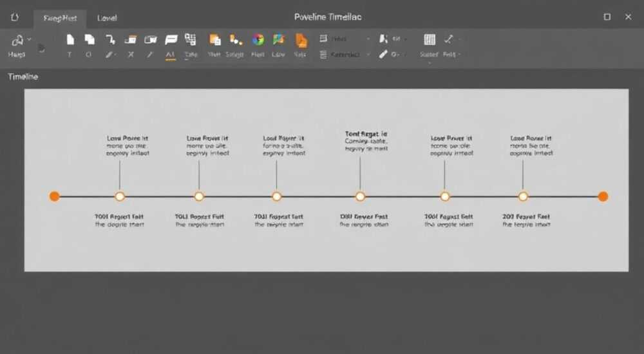Expand the dropdown beside the upper pointer icon
644x354 pixels.
click(405, 39)
